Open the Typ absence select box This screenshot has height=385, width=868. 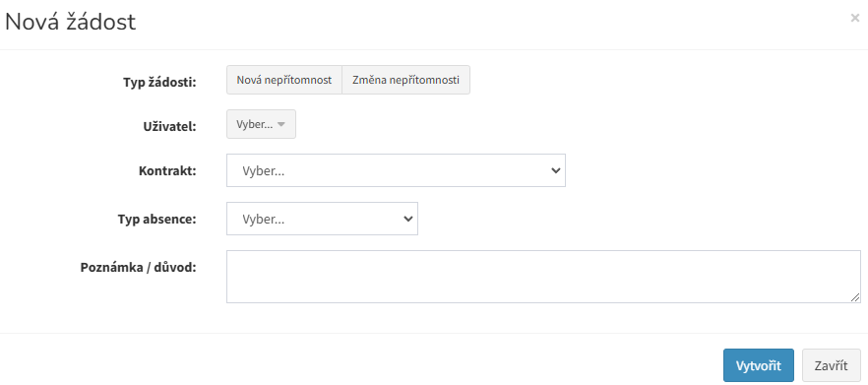tap(322, 219)
